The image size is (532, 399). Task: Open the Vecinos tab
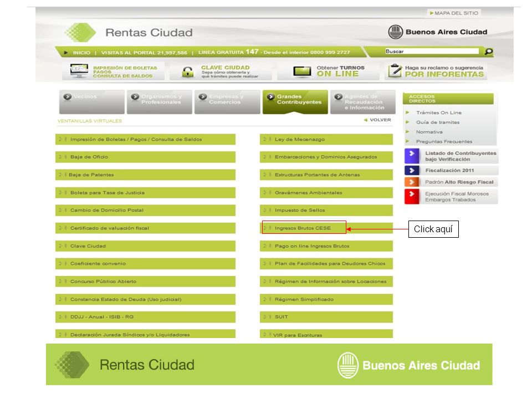pyautogui.click(x=91, y=102)
